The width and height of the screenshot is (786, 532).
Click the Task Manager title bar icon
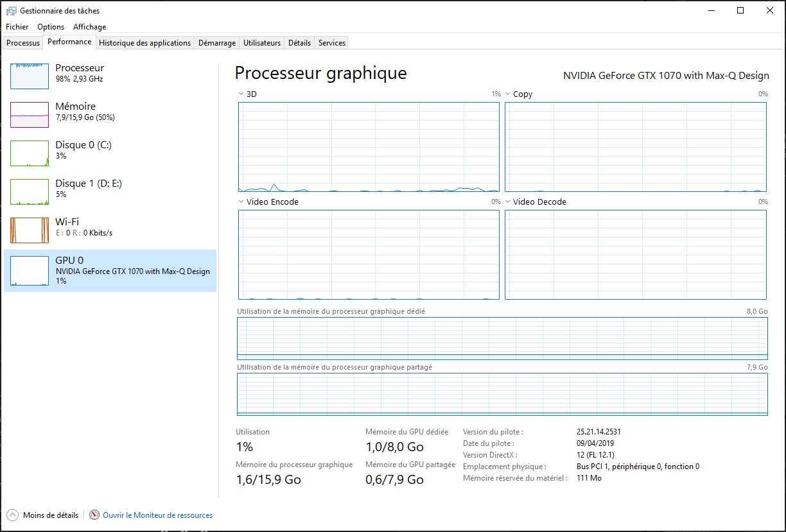click(x=12, y=11)
